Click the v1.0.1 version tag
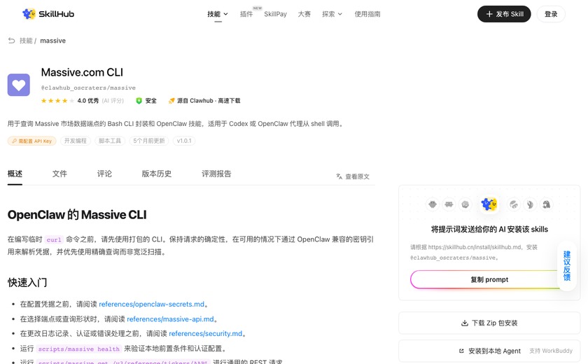The height and width of the screenshot is (364, 588). (184, 141)
